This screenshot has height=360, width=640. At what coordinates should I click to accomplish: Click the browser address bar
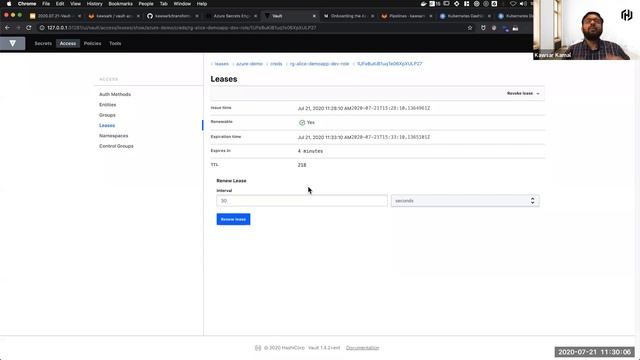point(253,28)
